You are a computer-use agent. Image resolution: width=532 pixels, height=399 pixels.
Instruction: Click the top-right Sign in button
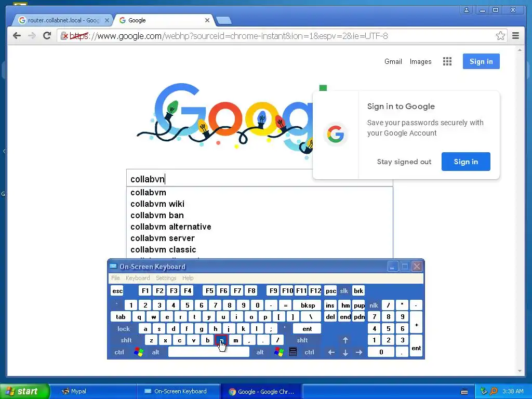[x=481, y=61]
